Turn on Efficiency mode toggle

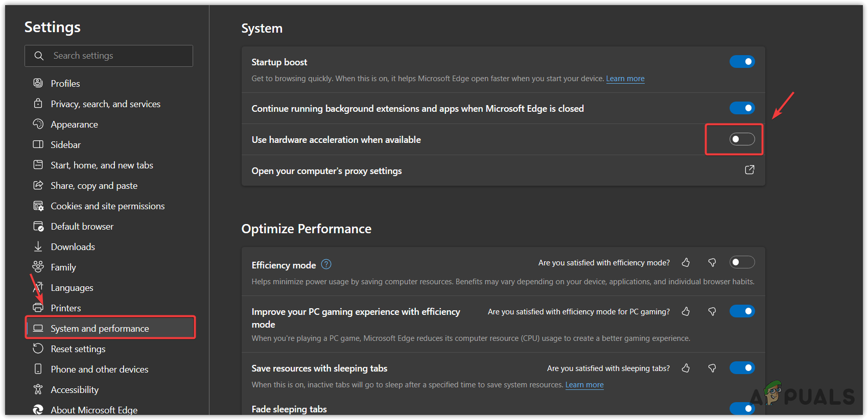point(742,262)
